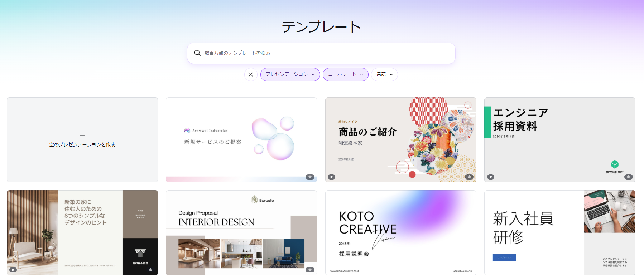
Task: Click the play icon on the エンジニア採用資料 template
Action: pyautogui.click(x=491, y=177)
